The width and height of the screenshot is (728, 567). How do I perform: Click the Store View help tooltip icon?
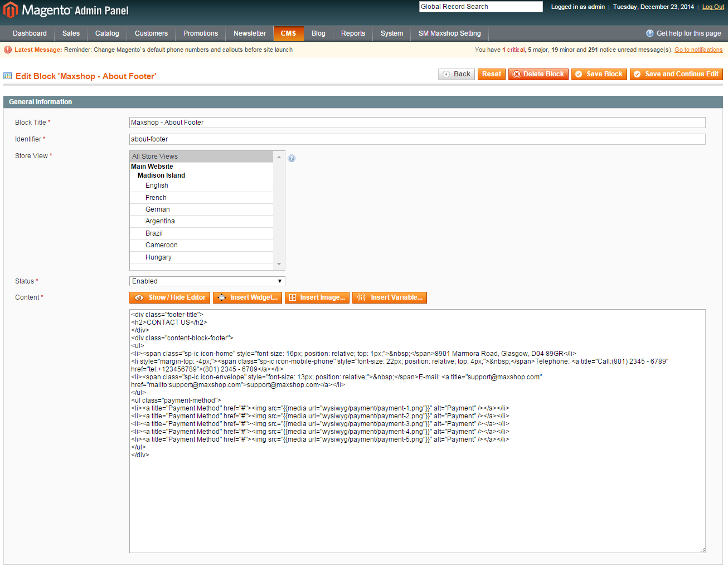(x=292, y=158)
